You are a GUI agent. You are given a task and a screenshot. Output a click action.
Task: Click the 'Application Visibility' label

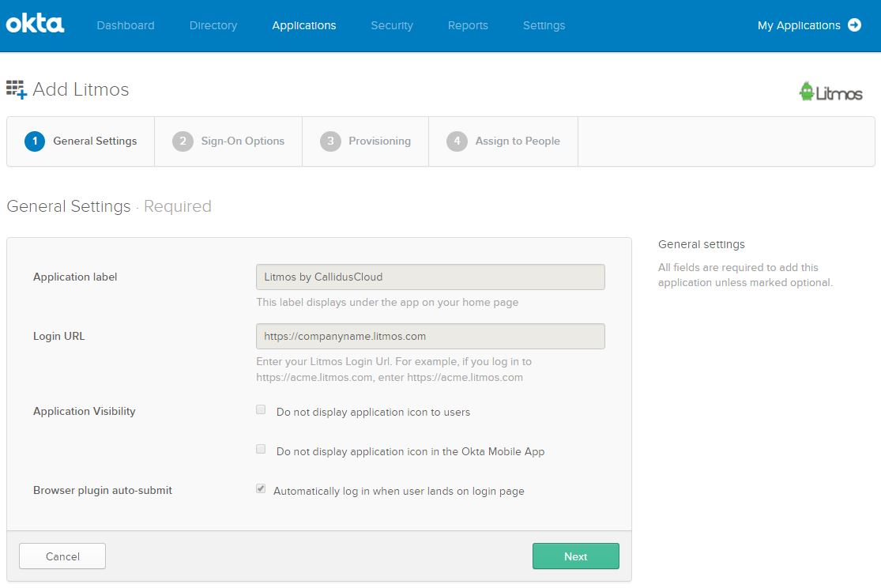(85, 412)
